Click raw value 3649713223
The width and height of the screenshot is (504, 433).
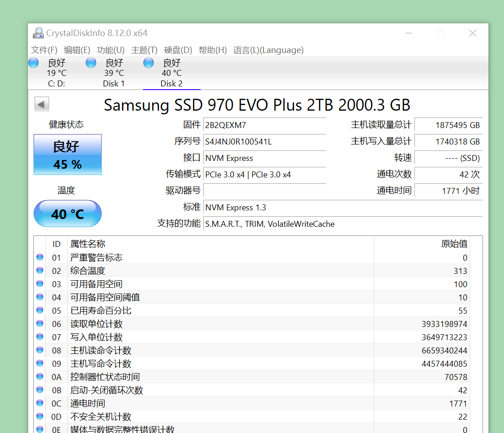pyautogui.click(x=444, y=337)
